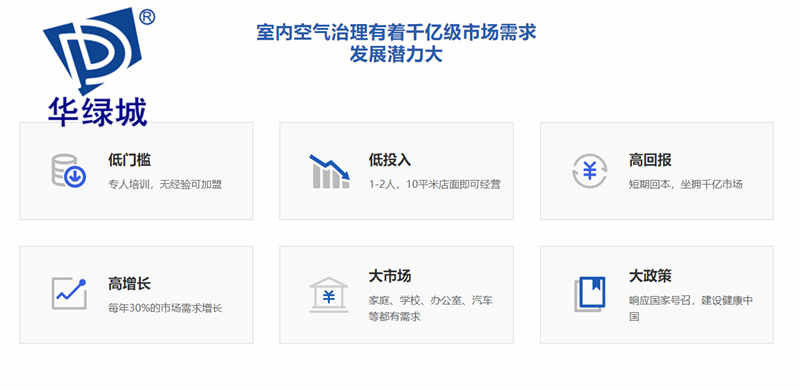The height and width of the screenshot is (390, 800).
Task: Select the 大政策 card title
Action: (x=650, y=276)
